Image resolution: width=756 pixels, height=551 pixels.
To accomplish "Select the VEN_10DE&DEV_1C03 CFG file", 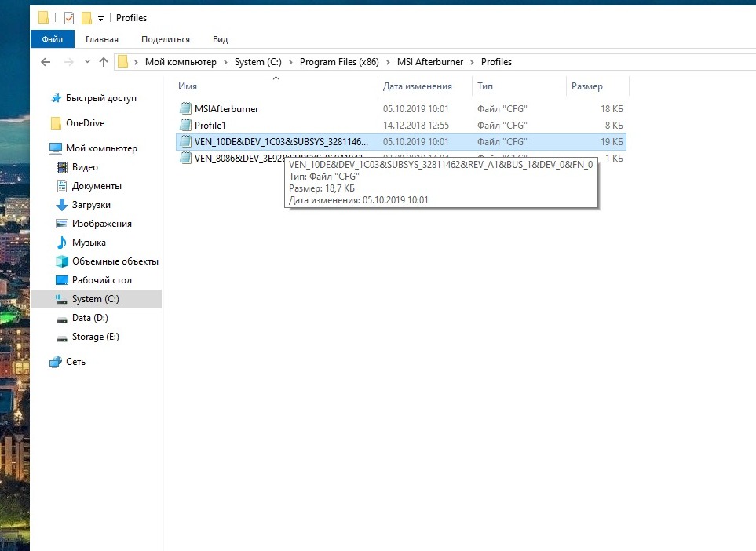I will (x=401, y=142).
